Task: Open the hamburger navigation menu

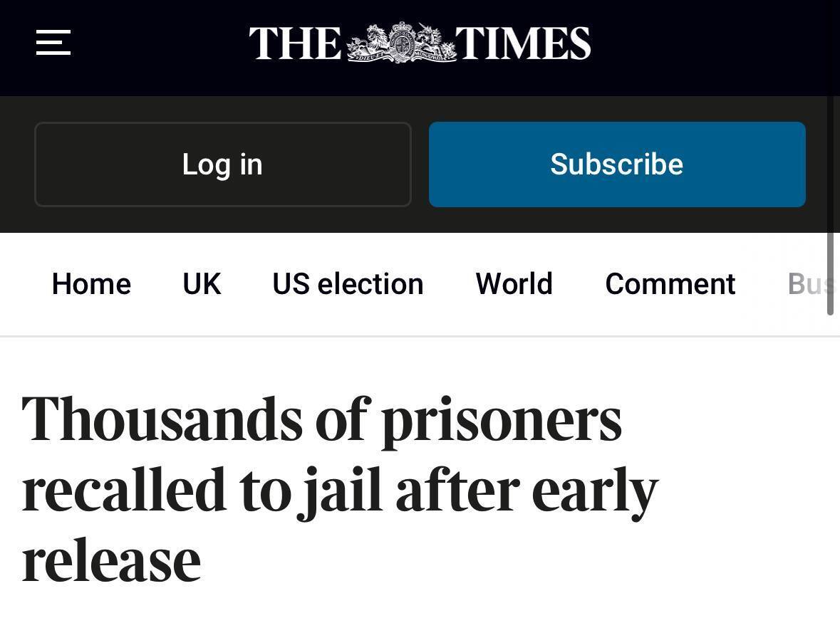Action: pyautogui.click(x=53, y=43)
